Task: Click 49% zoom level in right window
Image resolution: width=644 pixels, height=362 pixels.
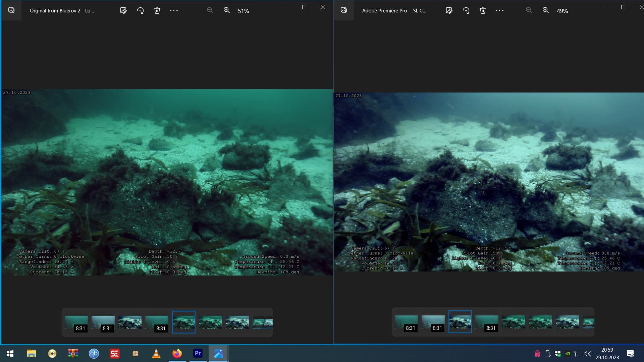Action: pos(562,11)
